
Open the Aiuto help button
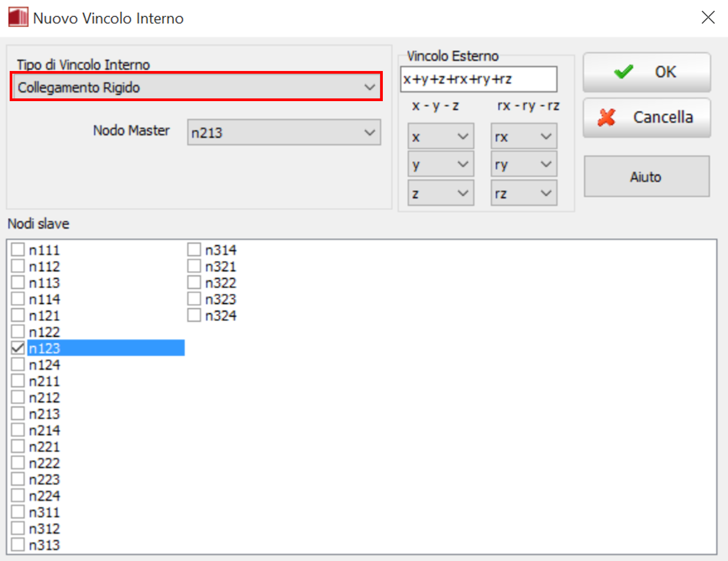(646, 177)
